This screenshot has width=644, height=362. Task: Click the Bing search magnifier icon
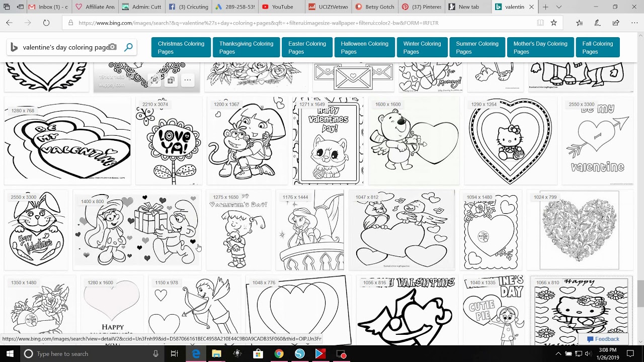pos(129,47)
